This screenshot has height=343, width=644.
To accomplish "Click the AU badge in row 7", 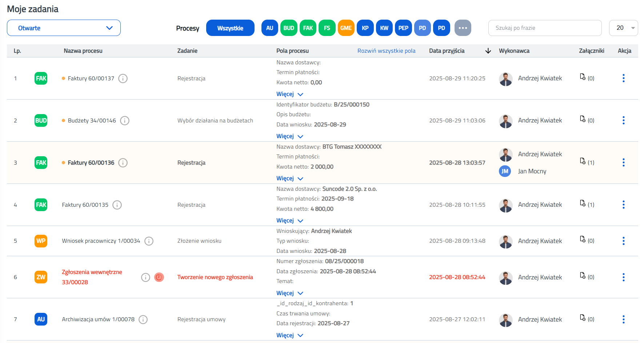I will pos(41,319).
